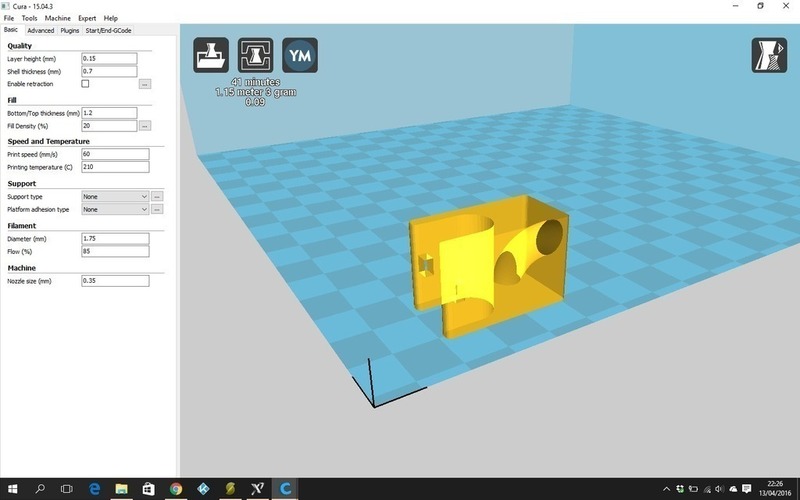Screen dimensions: 800x500
Task: Click the '41 minutes' print time text
Action: click(x=255, y=82)
